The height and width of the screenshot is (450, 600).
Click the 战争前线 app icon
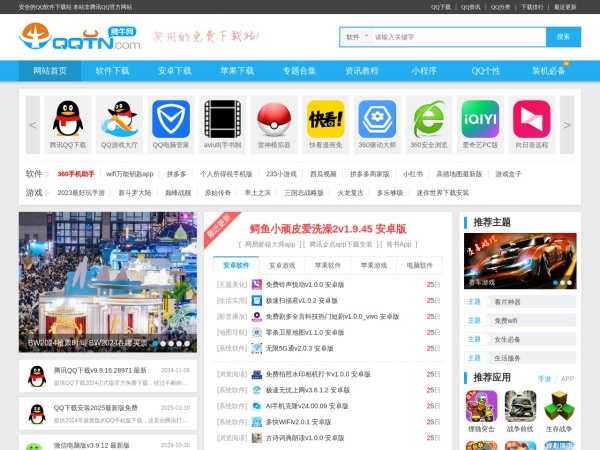[x=520, y=406]
